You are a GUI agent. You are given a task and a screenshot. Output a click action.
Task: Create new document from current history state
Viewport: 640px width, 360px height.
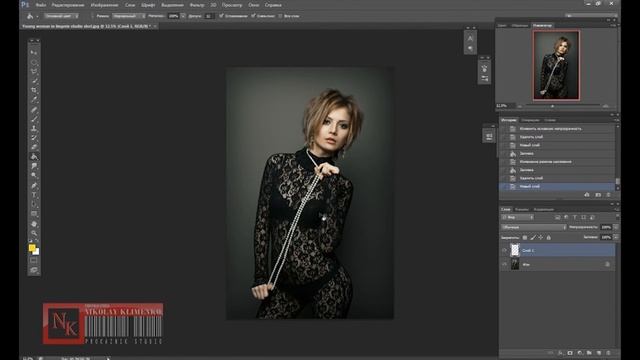pyautogui.click(x=587, y=195)
